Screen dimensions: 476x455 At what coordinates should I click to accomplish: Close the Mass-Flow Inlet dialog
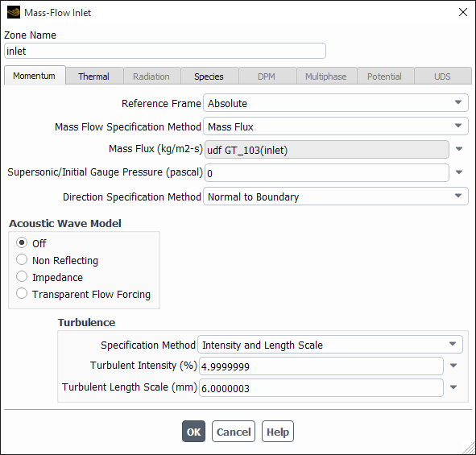tap(463, 12)
